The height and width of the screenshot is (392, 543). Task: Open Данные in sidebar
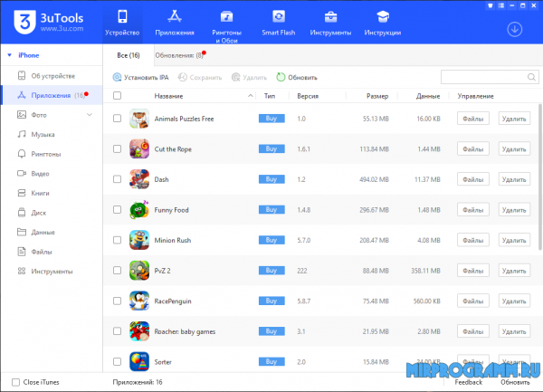(52, 232)
